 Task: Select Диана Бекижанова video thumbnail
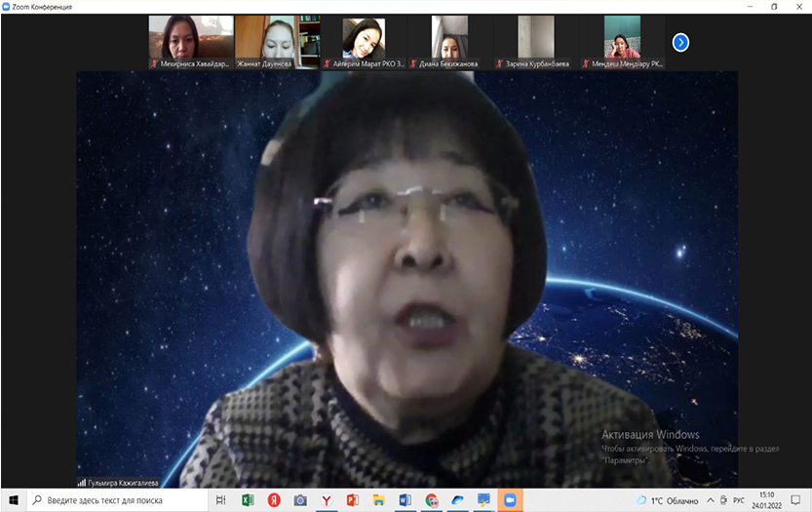(x=449, y=41)
